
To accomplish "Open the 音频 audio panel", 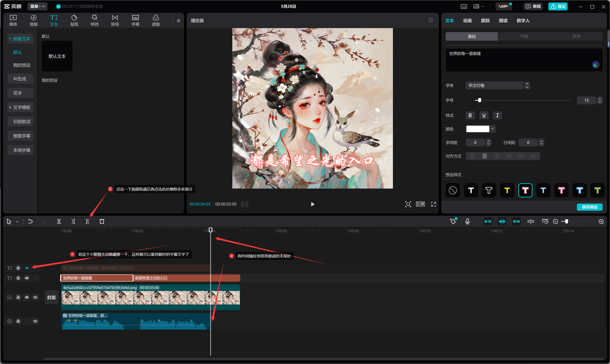I will [x=33, y=20].
